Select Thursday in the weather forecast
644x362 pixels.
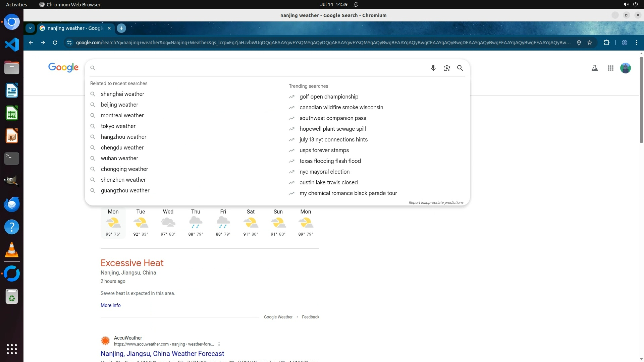click(196, 223)
